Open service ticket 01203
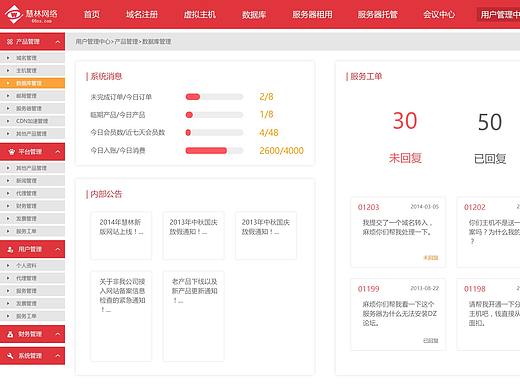Screen dimensions: 520x390 click(x=398, y=232)
